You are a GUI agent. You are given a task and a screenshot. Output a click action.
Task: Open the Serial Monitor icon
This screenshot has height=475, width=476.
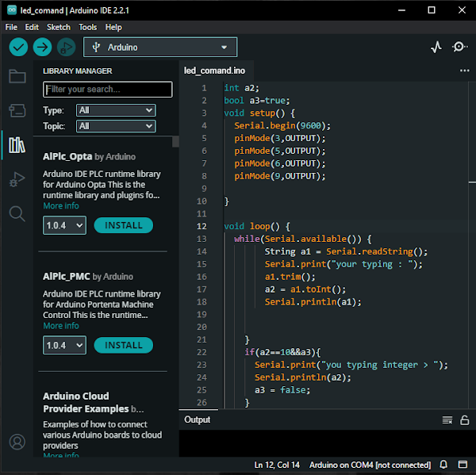pyautogui.click(x=459, y=47)
